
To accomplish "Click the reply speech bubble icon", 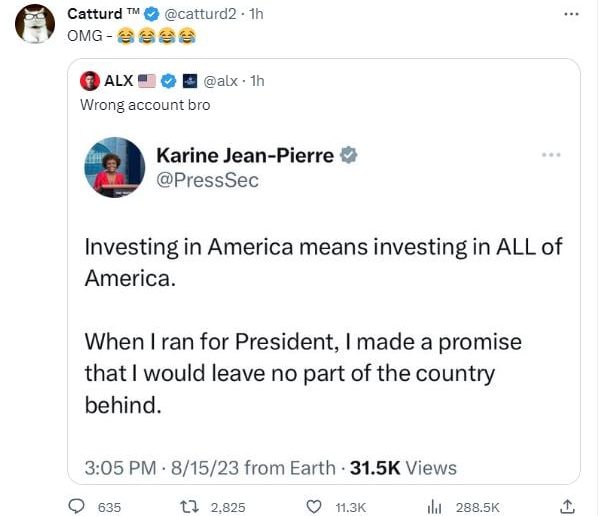I will tap(76, 507).
